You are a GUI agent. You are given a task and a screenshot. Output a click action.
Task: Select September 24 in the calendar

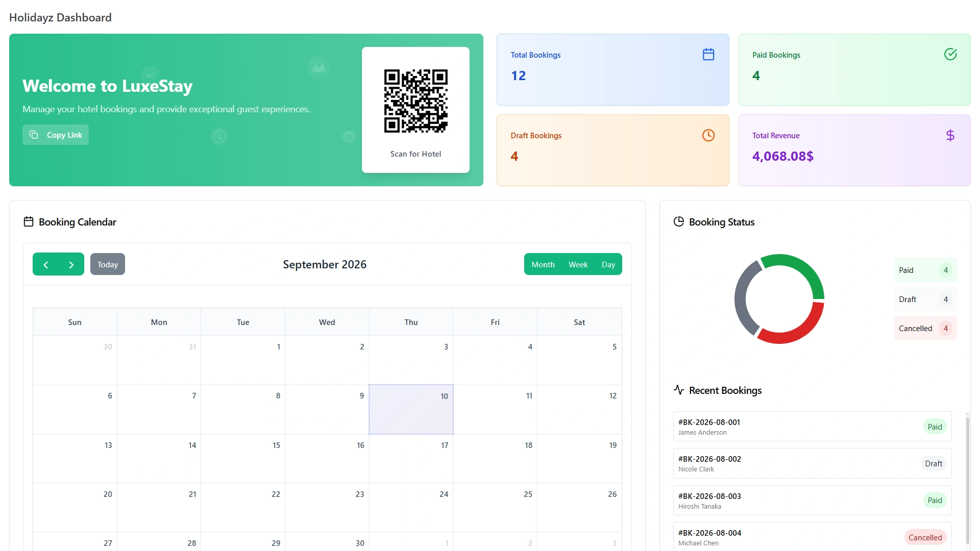click(x=411, y=508)
